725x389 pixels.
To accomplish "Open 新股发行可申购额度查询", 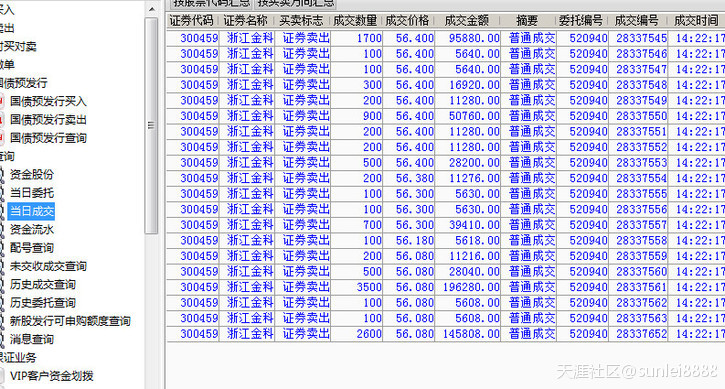I will point(70,321).
